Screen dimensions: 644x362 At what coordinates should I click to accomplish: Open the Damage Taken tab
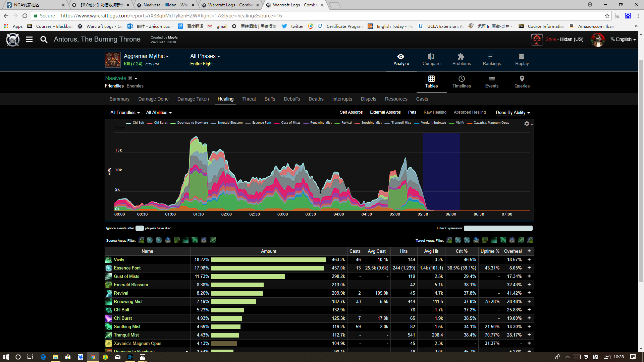coord(193,99)
